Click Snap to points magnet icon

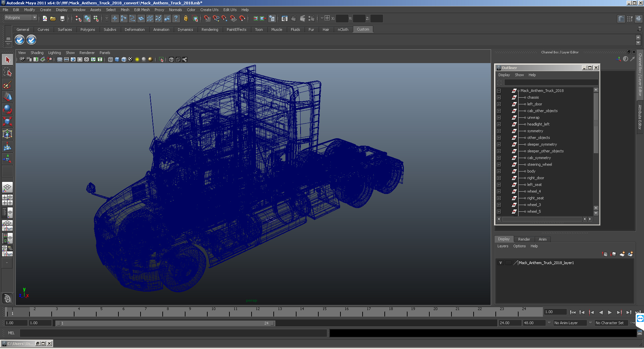point(224,18)
